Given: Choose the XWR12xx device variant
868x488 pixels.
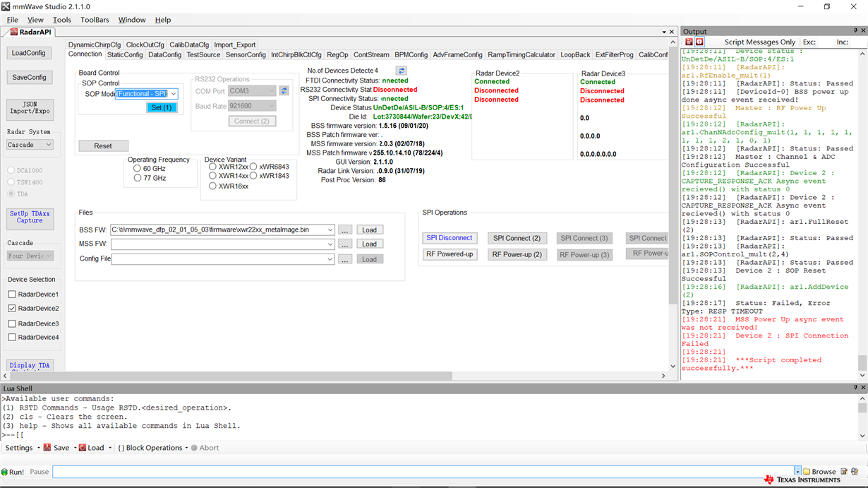Looking at the screenshot, I should (212, 167).
